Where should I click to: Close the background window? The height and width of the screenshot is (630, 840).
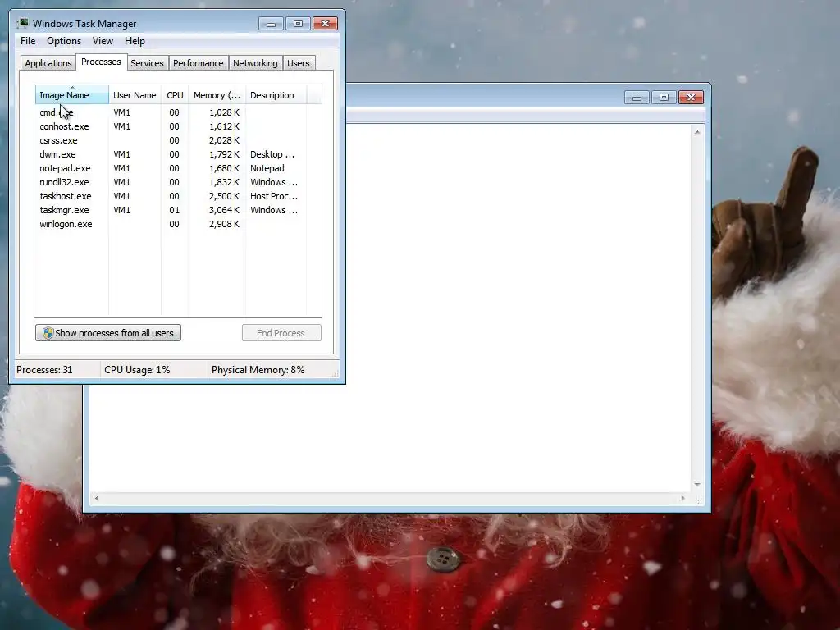691,98
